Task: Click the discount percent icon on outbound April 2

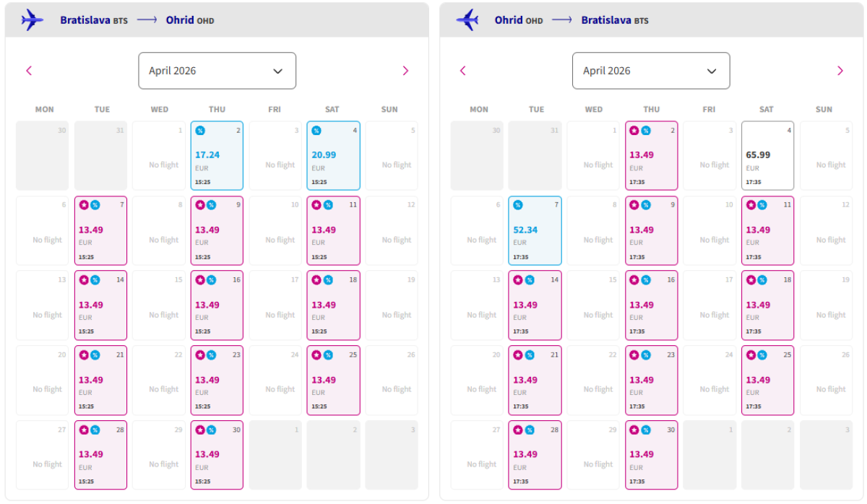Action: [x=200, y=131]
